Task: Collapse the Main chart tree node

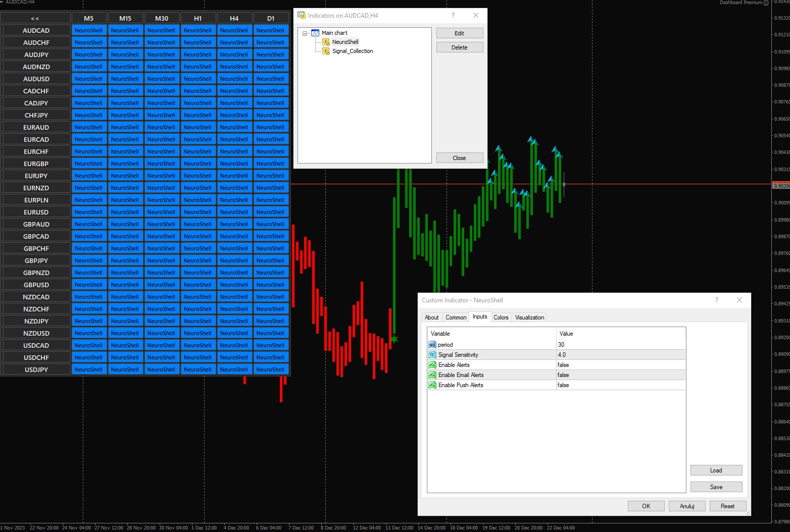Action: (305, 33)
